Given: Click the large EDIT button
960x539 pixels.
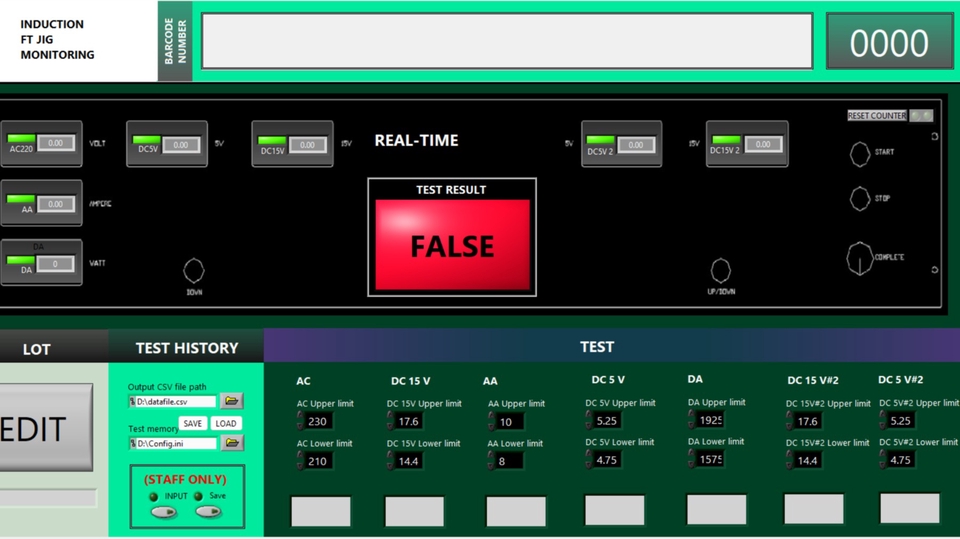Looking at the screenshot, I should [46, 428].
